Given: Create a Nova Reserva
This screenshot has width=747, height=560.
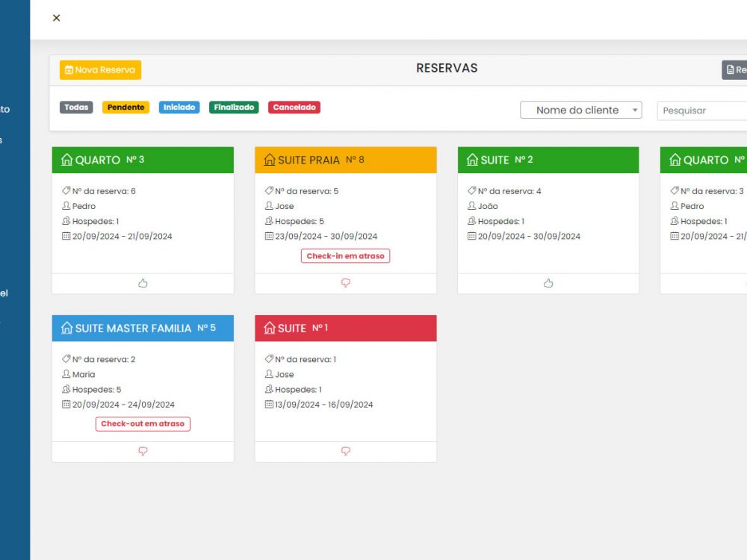Looking at the screenshot, I should [100, 69].
